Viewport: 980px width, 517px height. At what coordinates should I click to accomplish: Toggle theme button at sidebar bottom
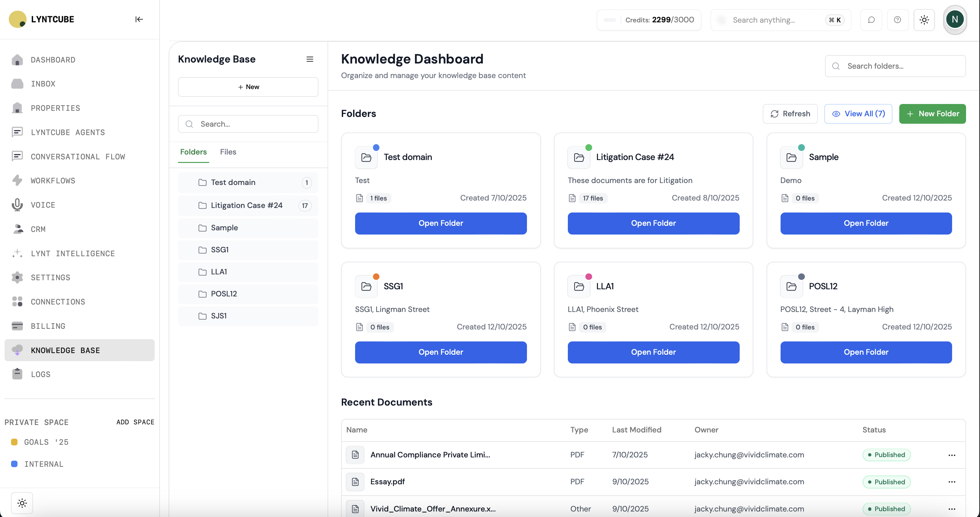(22, 503)
